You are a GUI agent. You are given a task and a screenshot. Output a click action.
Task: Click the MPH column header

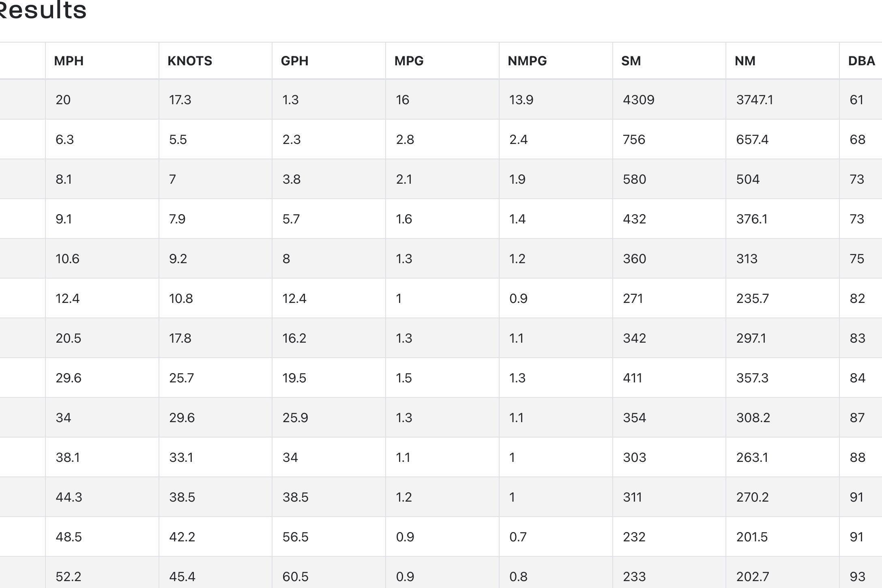coord(69,61)
